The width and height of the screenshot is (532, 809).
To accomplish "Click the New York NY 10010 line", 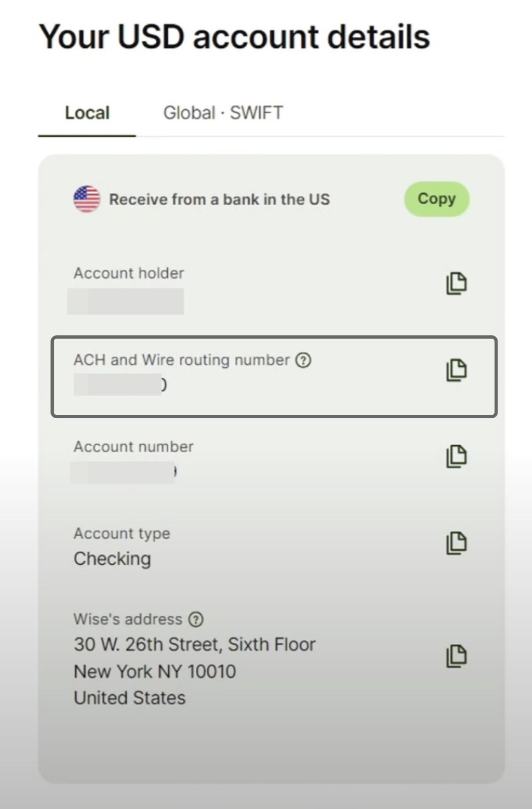I will coord(155,671).
